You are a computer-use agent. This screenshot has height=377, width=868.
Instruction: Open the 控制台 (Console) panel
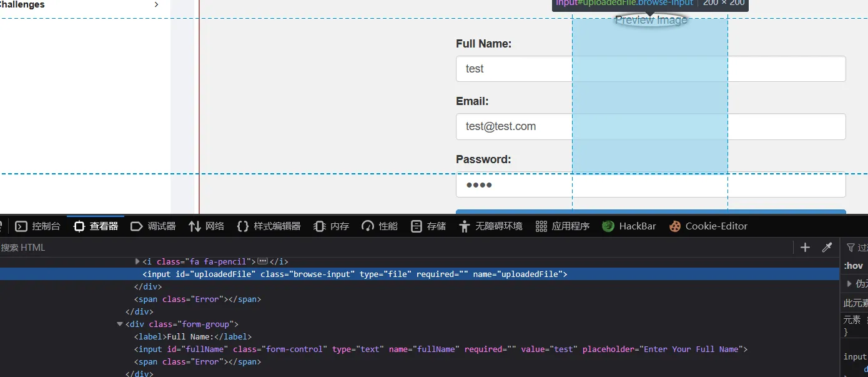coord(39,226)
